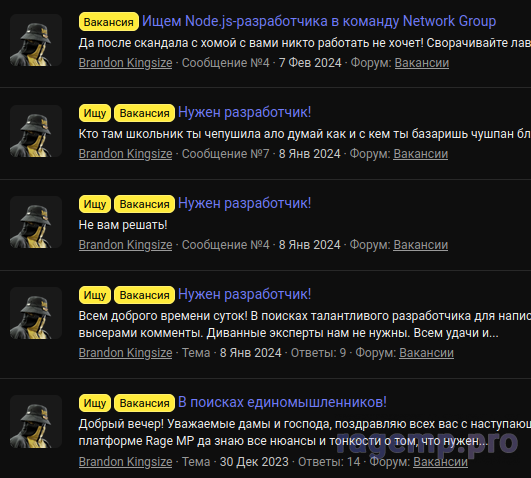
Task: Click Ищу tag in the Сообщение №7 result
Action: (x=95, y=113)
